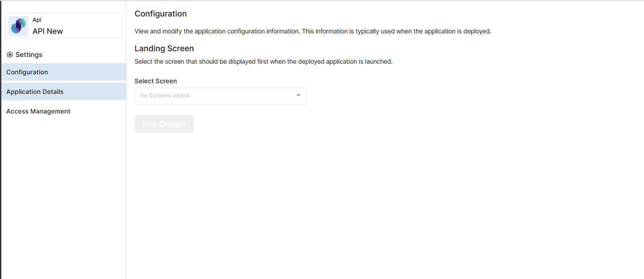Image resolution: width=644 pixels, height=279 pixels.
Task: Expand the Select Screen dropdown arrow
Action: 298,96
